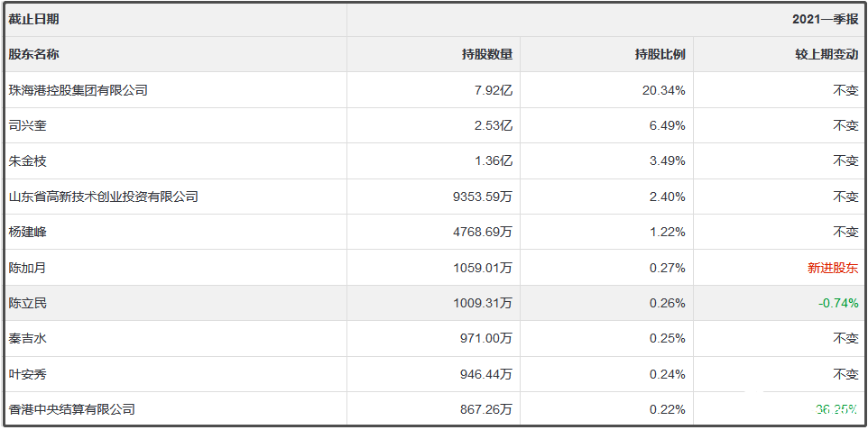Click the 9353.59万 holding amount
The image size is (868, 430).
[483, 197]
